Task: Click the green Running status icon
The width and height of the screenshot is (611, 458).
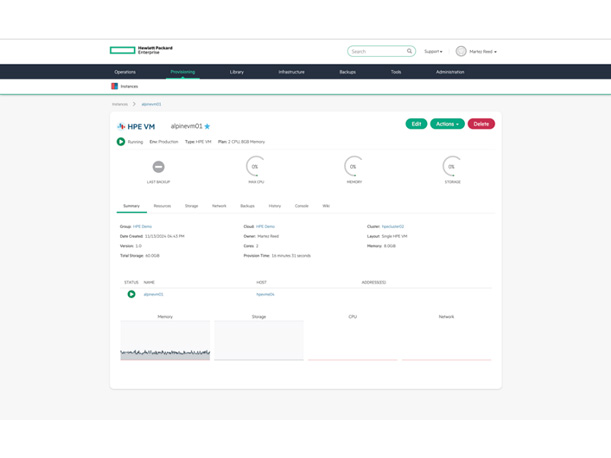Action: [x=121, y=142]
